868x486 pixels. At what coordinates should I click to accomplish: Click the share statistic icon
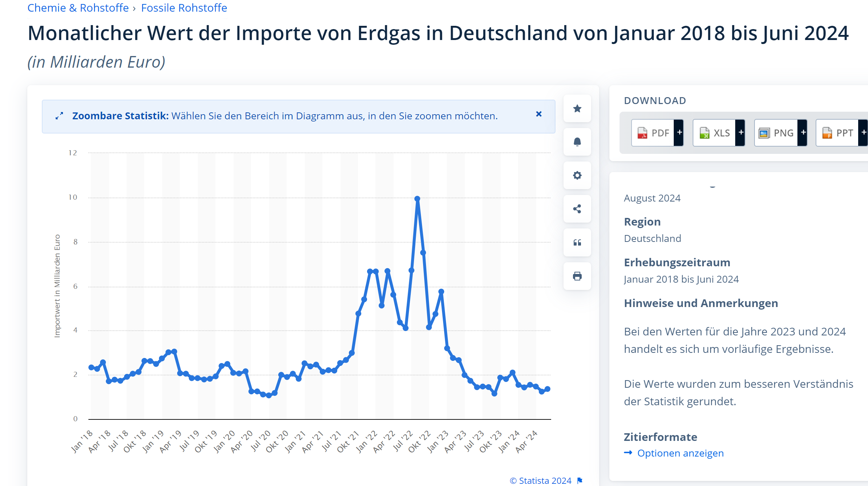pyautogui.click(x=577, y=209)
